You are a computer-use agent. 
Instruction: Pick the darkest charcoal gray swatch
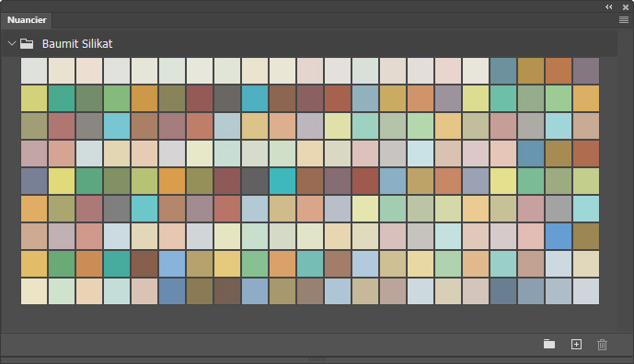coord(255,181)
